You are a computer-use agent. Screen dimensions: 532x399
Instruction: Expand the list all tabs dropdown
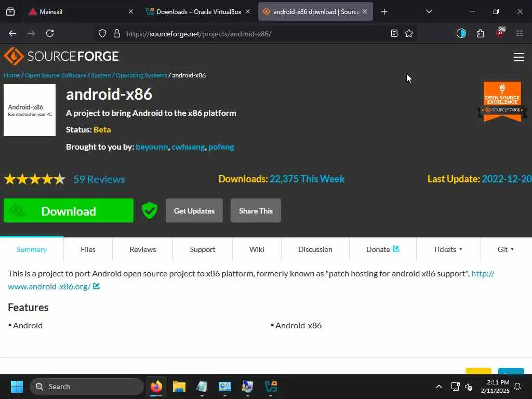pyautogui.click(x=429, y=11)
